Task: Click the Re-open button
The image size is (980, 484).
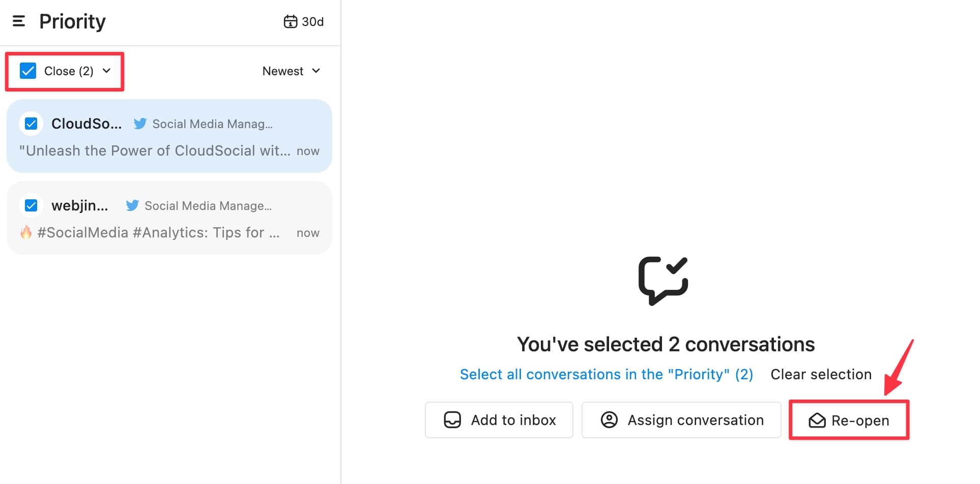Action: [849, 420]
